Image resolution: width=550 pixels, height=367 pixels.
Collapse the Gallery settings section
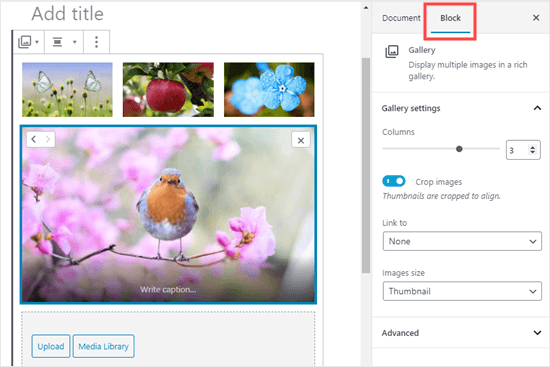(537, 108)
